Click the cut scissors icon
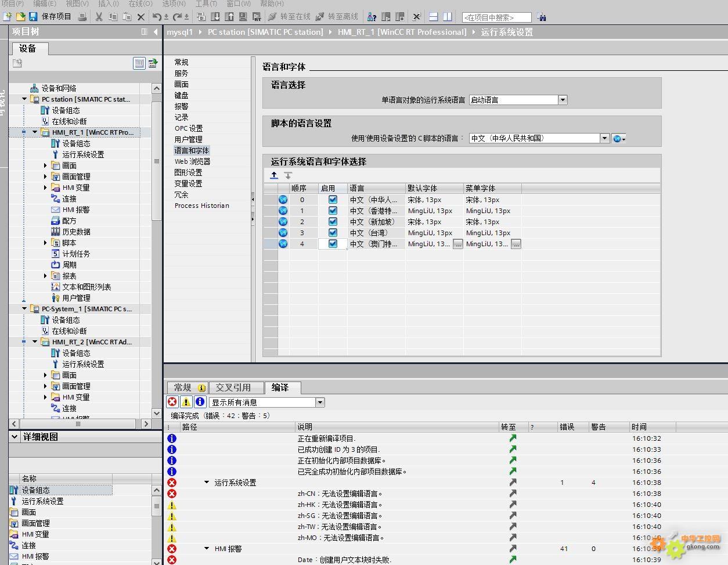Screen dimensions: 728x565 point(99,17)
